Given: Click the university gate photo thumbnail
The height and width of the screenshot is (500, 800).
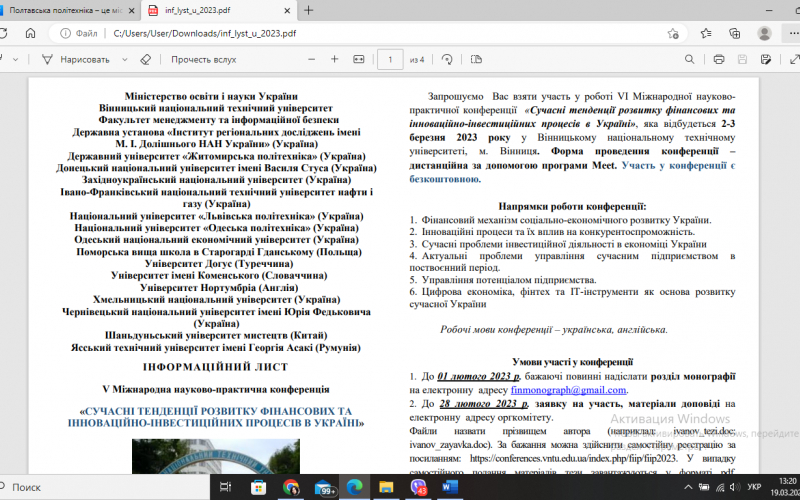Looking at the screenshot, I should [x=216, y=457].
